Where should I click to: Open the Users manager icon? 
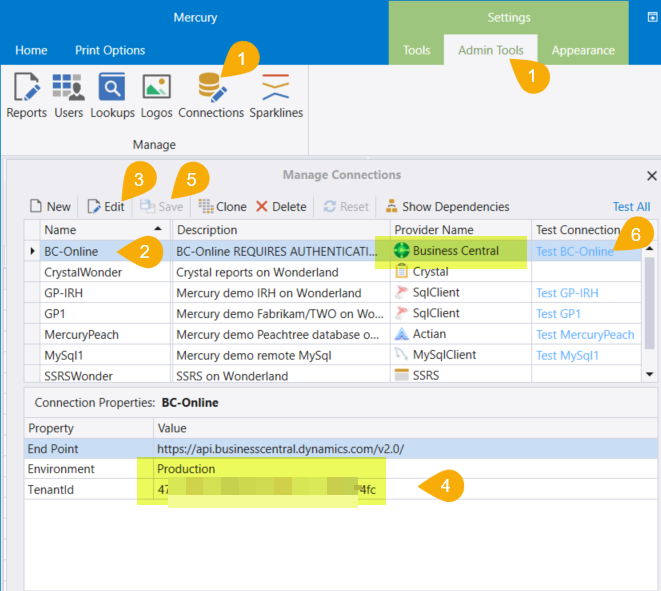click(69, 95)
